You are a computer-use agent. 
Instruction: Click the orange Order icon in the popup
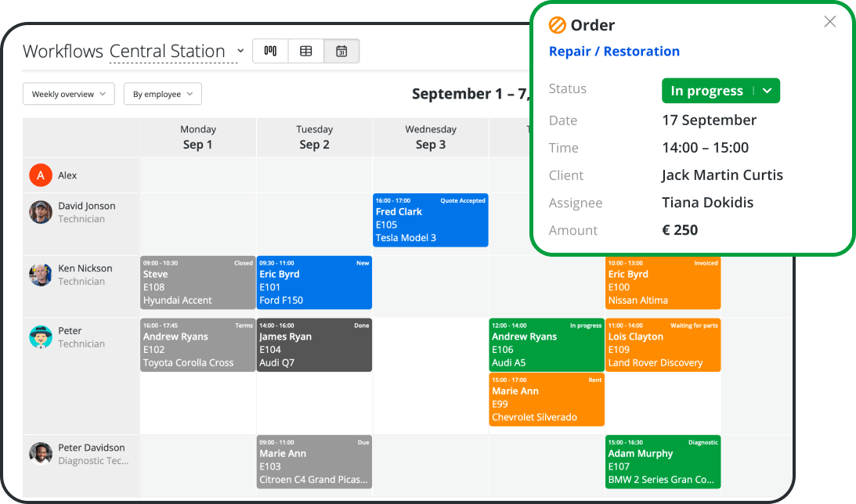coord(557,24)
